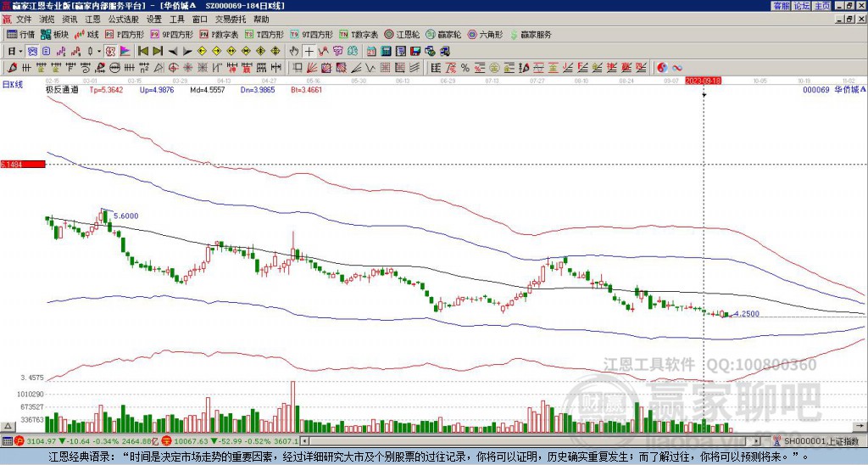
Task: Click the SH000001 上证指数 status entry
Action: [821, 441]
